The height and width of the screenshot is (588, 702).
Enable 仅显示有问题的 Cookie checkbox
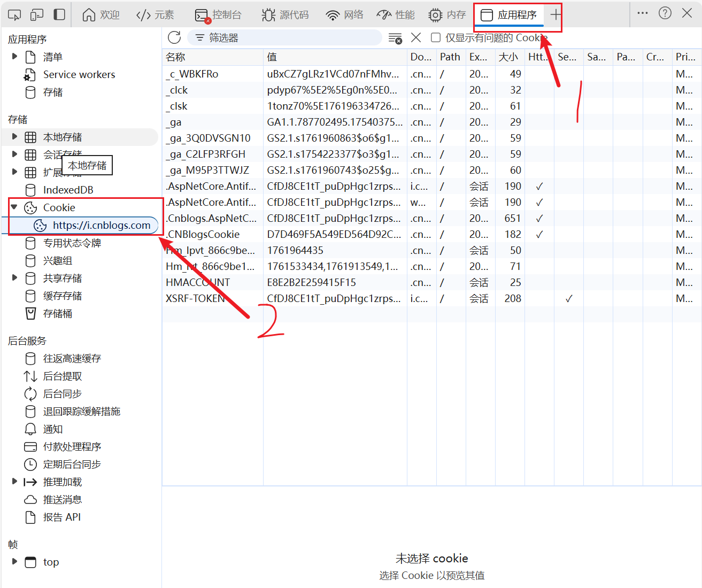coord(436,37)
